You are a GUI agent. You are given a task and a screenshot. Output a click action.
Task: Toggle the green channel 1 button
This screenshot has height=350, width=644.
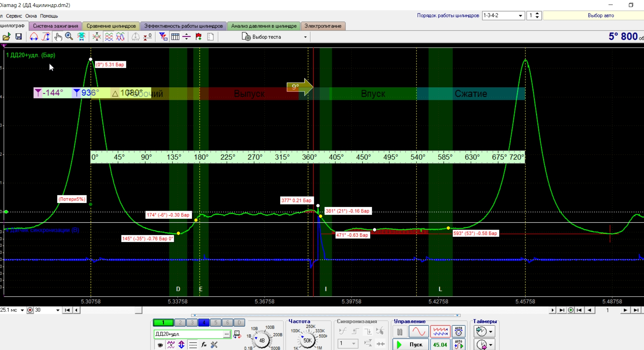[163, 323]
